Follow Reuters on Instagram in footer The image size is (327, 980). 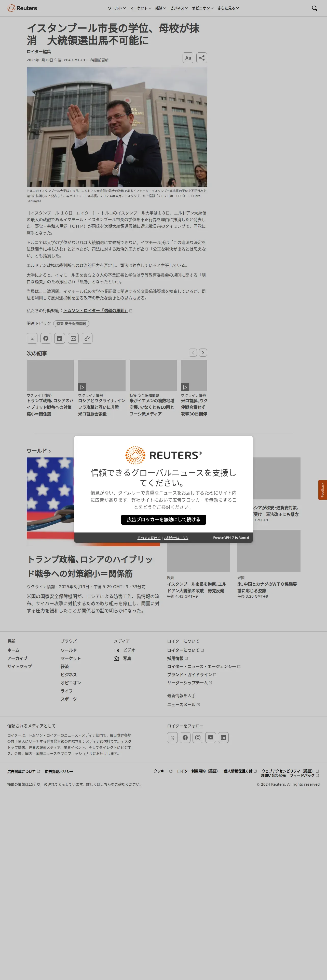coord(198,737)
